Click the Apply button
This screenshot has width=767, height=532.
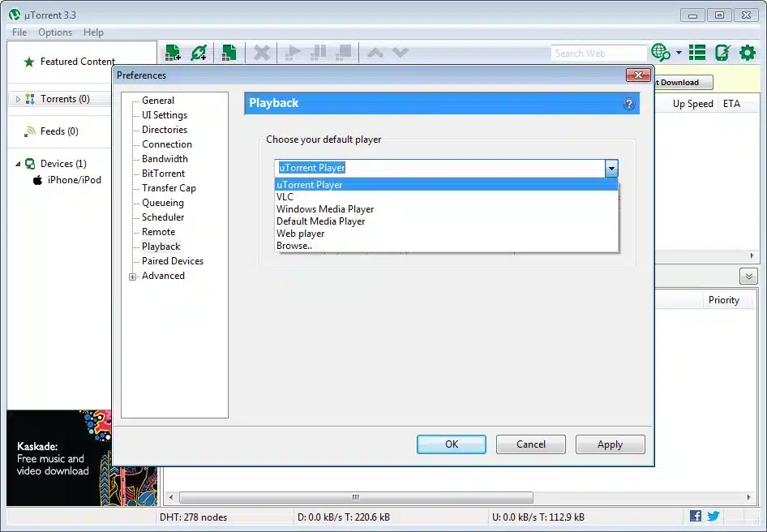pos(610,444)
